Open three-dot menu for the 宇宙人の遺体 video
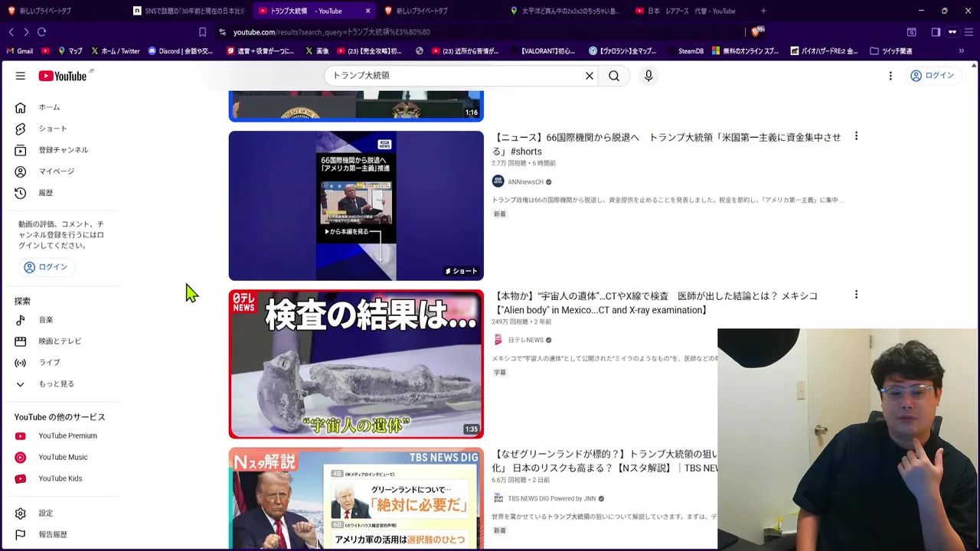The width and height of the screenshot is (980, 551). coord(856,295)
